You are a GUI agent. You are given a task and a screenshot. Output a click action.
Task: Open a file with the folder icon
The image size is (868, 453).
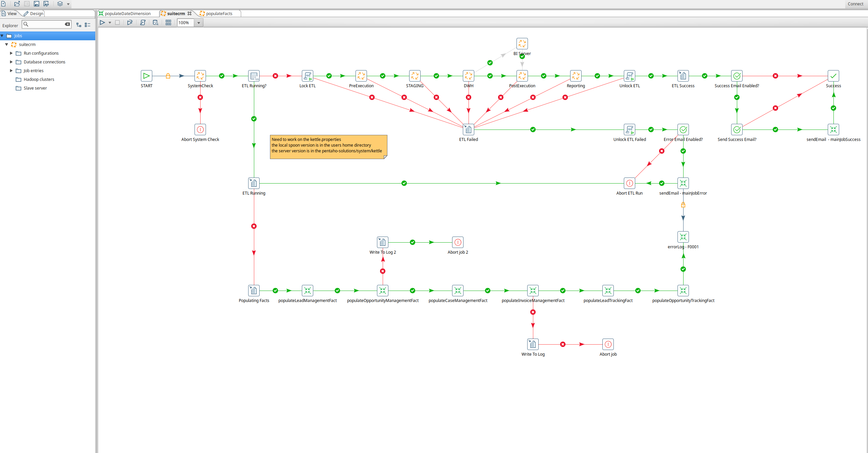17,4
